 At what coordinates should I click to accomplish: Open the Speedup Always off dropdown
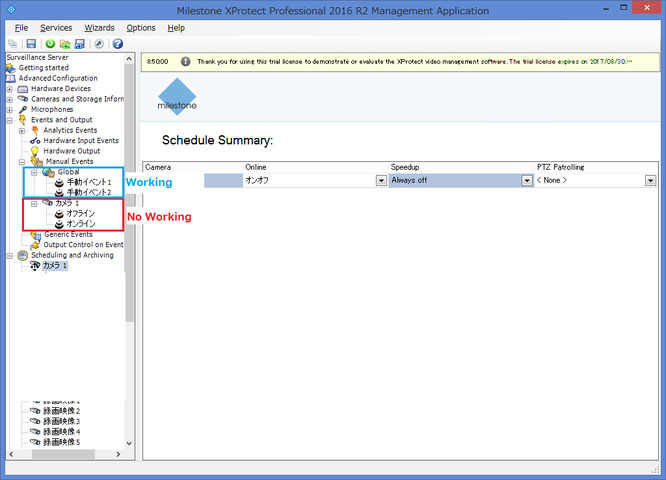click(526, 181)
